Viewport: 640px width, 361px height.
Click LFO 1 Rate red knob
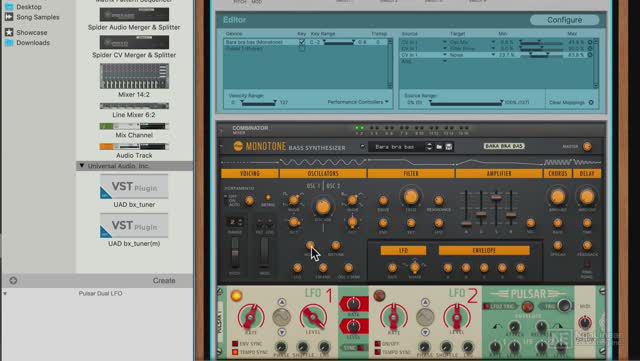[251, 317]
